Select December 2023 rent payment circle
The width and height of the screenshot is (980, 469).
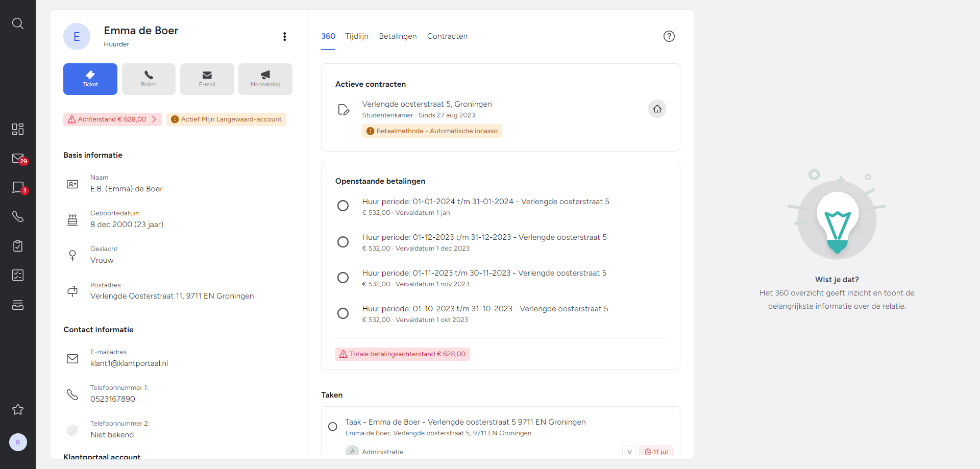click(343, 242)
